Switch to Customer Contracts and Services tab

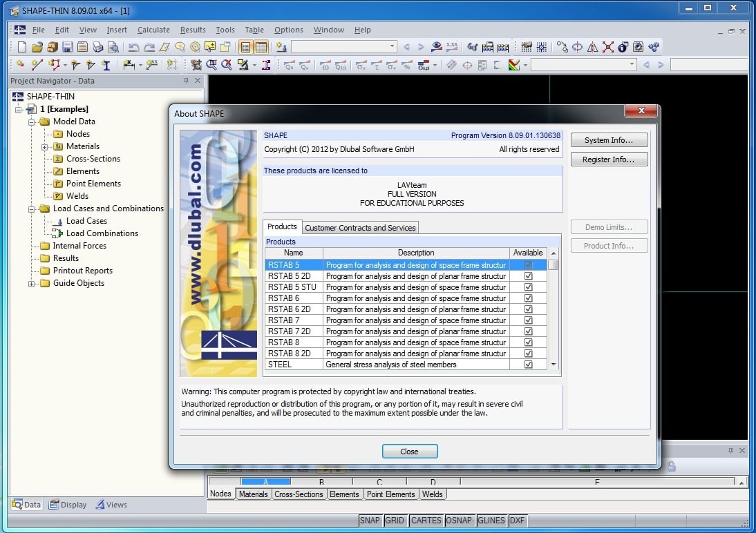360,228
